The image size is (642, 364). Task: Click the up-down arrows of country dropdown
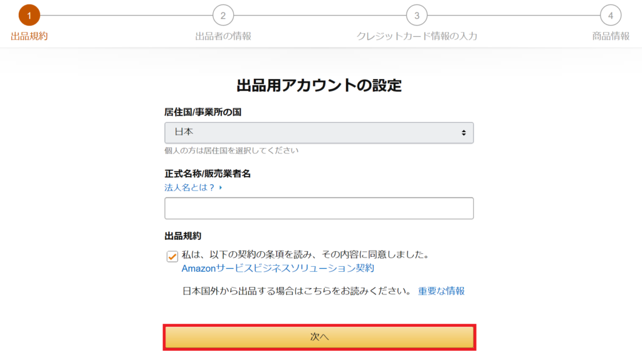[463, 133]
